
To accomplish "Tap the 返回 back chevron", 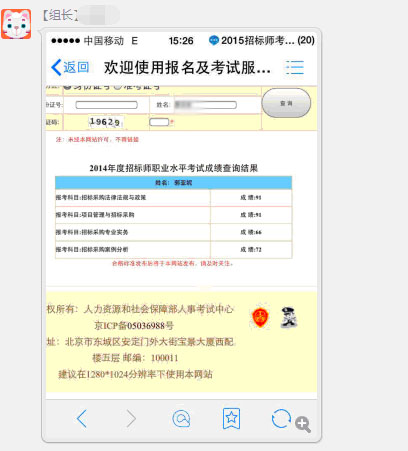I will coord(56,67).
